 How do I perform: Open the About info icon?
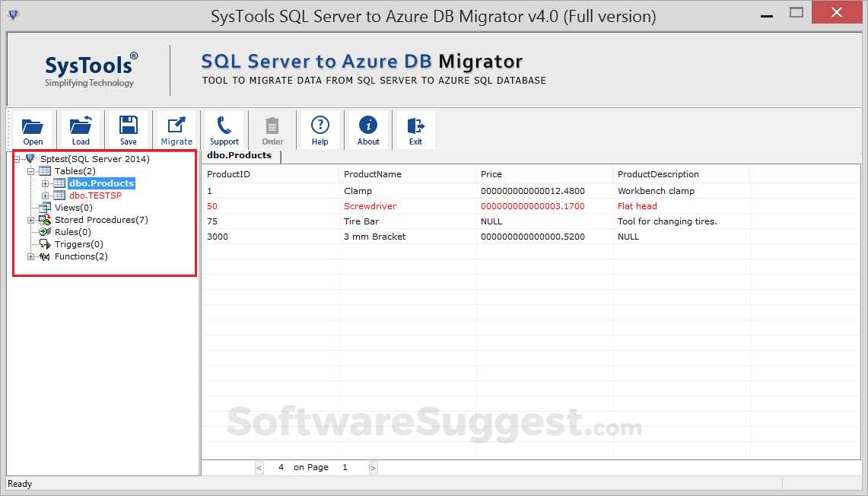click(x=368, y=129)
